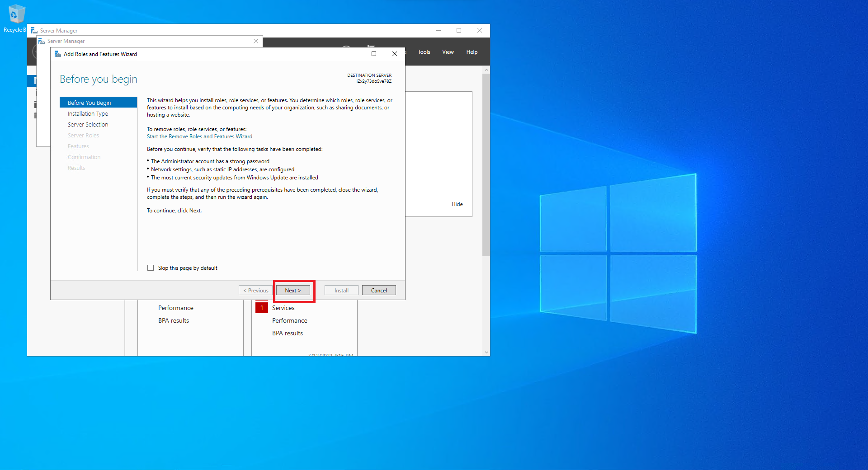The image size is (868, 470).
Task: Click the Server Manager vertical scrollbar
Action: point(486,165)
